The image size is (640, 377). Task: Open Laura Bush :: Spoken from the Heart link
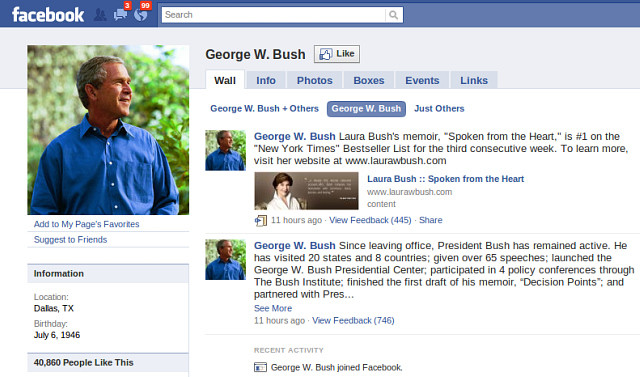tap(445, 179)
